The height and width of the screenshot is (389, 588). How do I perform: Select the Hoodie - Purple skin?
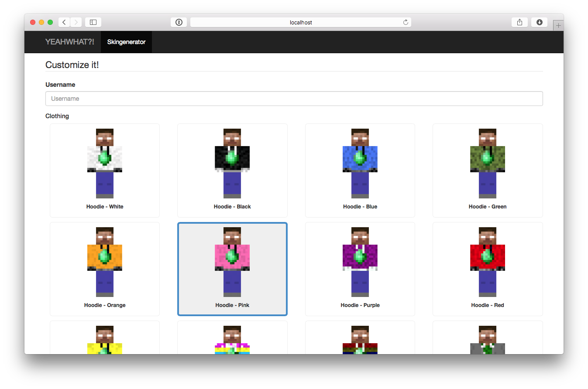click(360, 269)
